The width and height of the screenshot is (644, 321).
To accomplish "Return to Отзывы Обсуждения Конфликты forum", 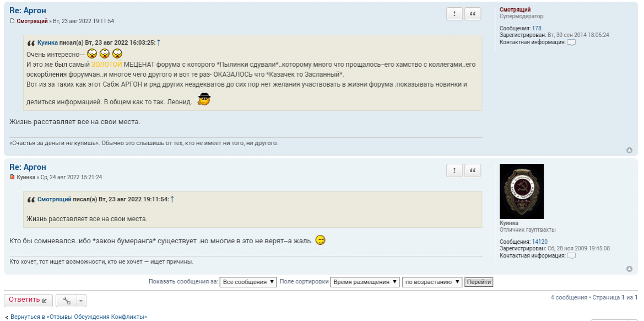I will click(78, 317).
